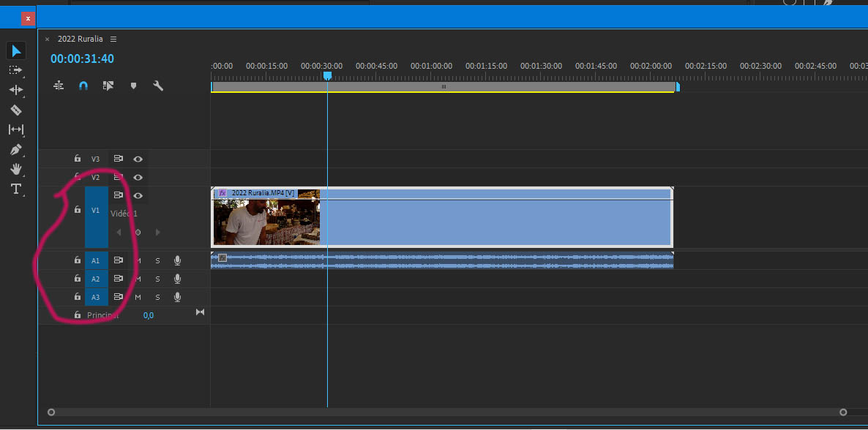Select the Type tool
Viewport: 868px width, 430px height.
(15, 189)
